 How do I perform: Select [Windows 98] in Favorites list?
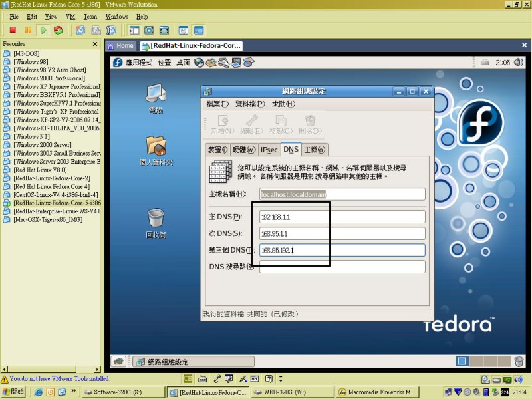[x=31, y=62]
